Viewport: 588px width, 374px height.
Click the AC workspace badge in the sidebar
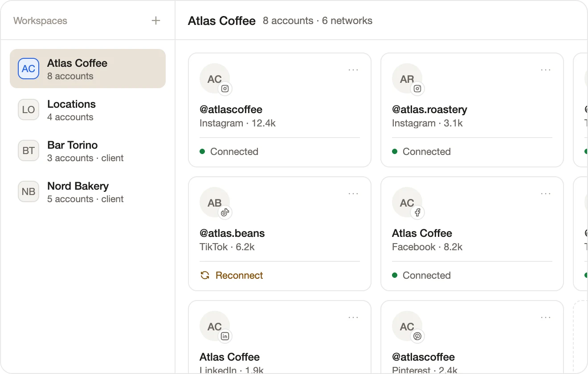click(x=29, y=69)
